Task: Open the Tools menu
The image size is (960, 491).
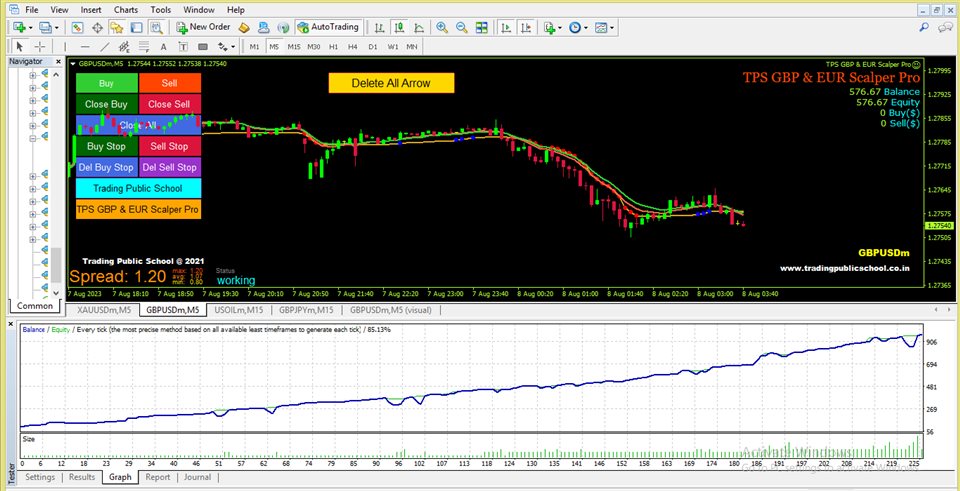Action: 161,10
